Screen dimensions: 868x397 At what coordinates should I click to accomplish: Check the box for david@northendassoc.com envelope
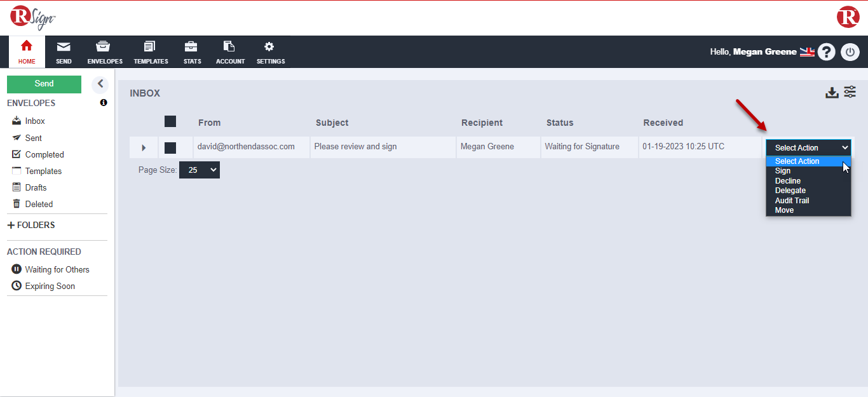(x=170, y=147)
